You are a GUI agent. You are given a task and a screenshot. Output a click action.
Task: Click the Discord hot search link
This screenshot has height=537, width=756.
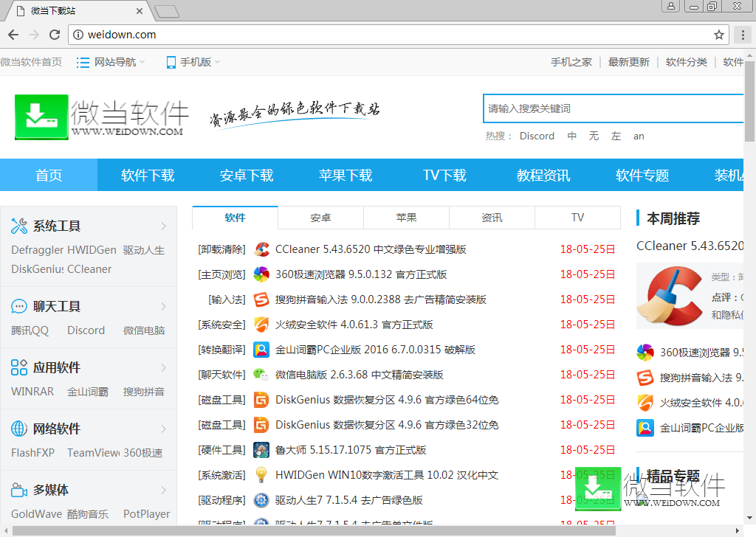(x=537, y=136)
